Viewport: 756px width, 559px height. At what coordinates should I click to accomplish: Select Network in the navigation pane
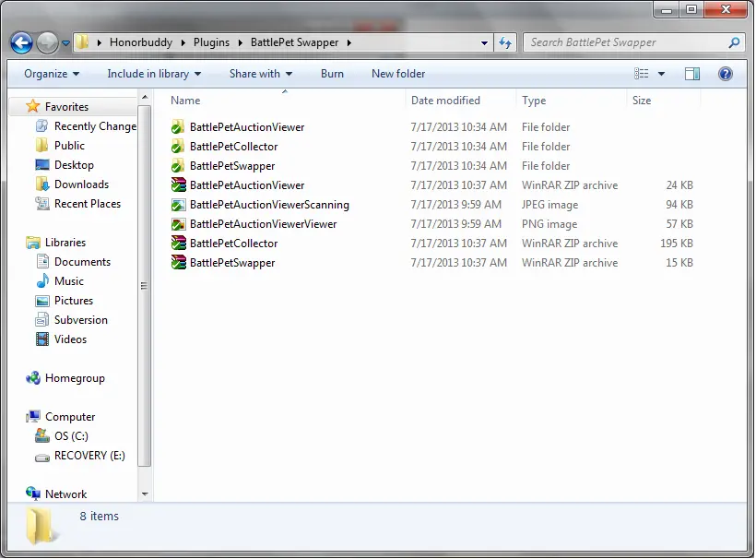pos(65,494)
